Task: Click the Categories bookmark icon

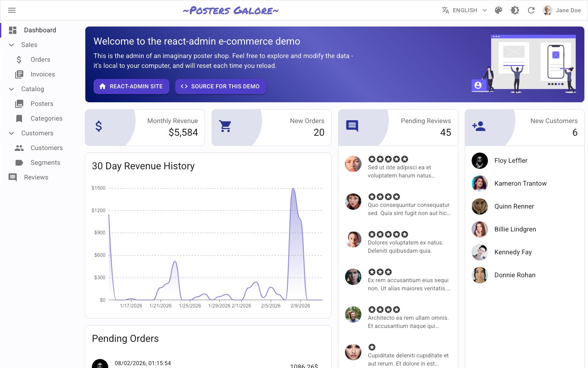Action: pyautogui.click(x=19, y=119)
